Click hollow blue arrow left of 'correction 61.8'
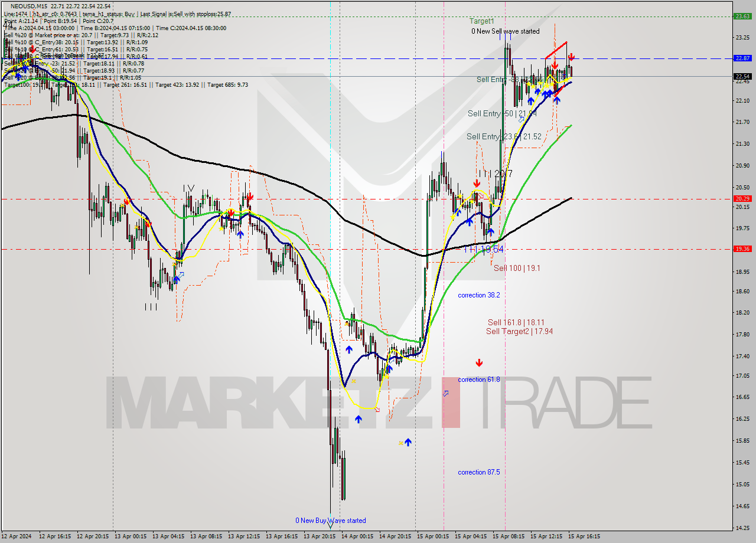The image size is (756, 543). 446,393
